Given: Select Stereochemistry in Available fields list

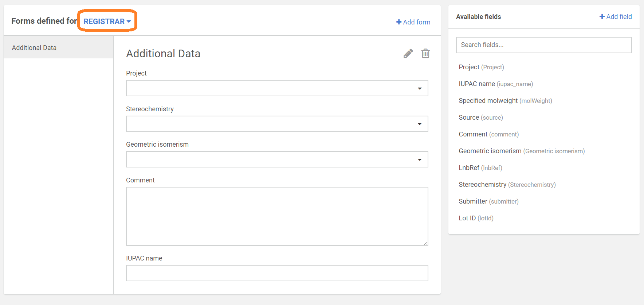Looking at the screenshot, I should (507, 185).
